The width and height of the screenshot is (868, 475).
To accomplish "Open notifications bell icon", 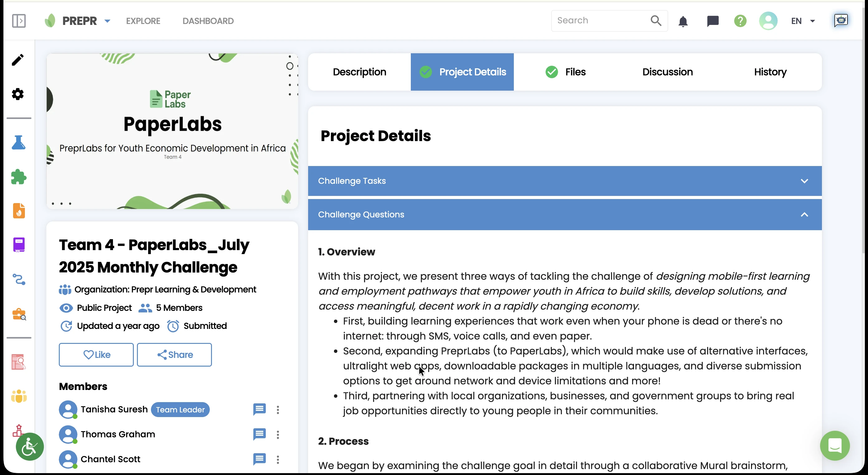I will [683, 21].
